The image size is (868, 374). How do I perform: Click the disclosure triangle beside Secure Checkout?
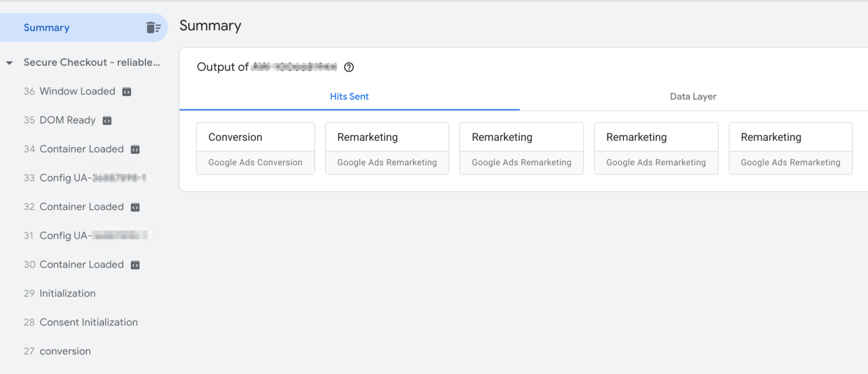(x=9, y=62)
